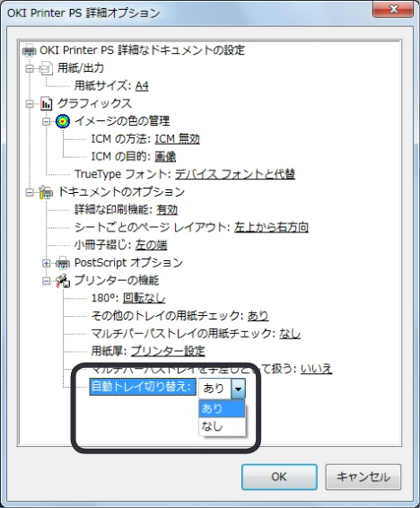Select the 用紙/出力 tree label
Image resolution: width=420 pixels, height=508 pixels.
coord(81,68)
